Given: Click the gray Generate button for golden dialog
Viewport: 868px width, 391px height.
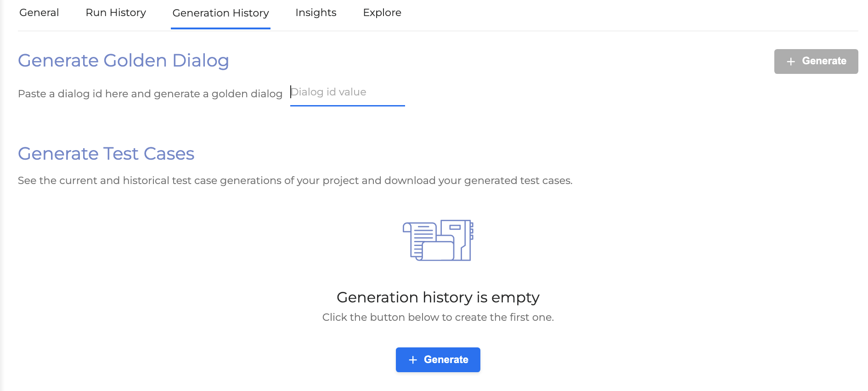Looking at the screenshot, I should [x=816, y=61].
